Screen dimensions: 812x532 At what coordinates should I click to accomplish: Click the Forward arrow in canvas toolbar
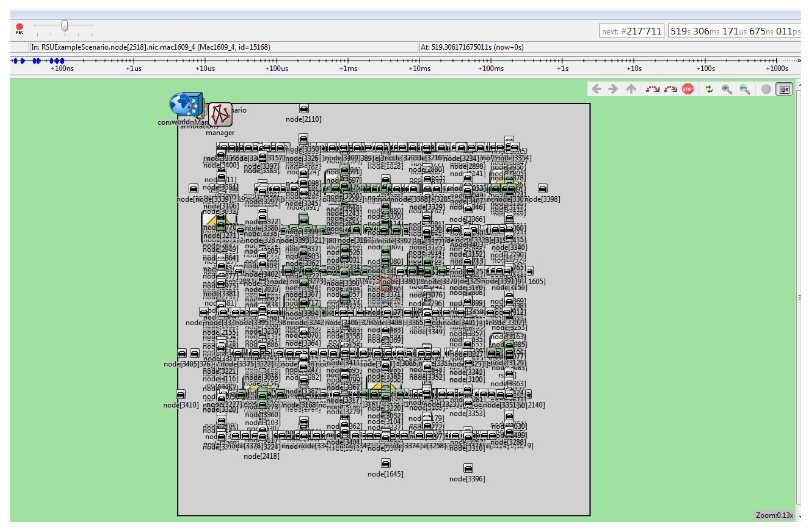coord(613,89)
